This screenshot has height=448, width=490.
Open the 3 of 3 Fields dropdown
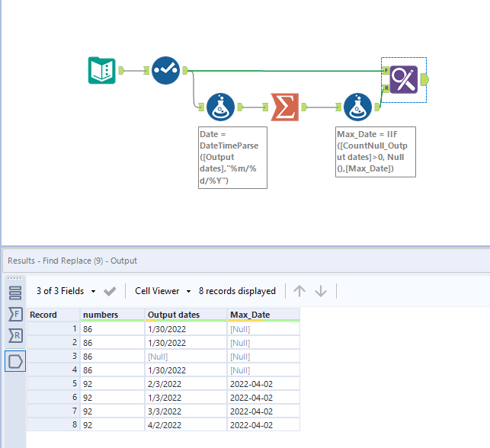click(66, 291)
